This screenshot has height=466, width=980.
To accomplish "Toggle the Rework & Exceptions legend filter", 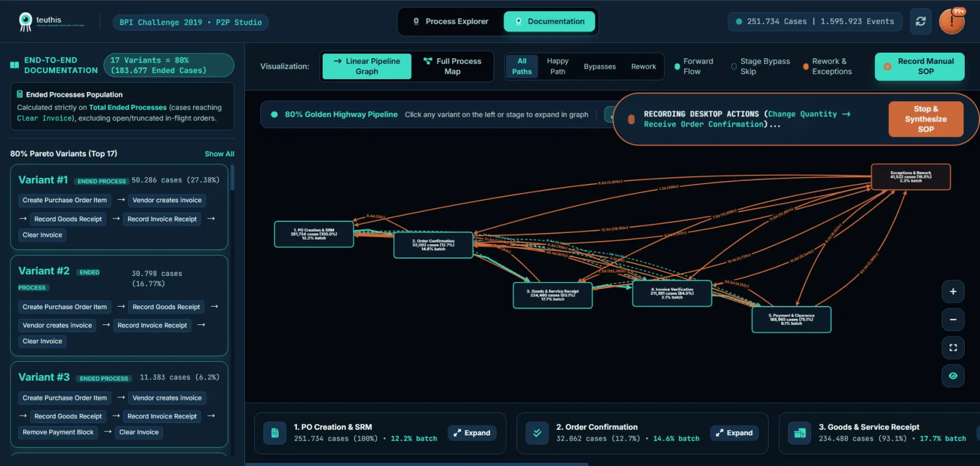I will [827, 66].
